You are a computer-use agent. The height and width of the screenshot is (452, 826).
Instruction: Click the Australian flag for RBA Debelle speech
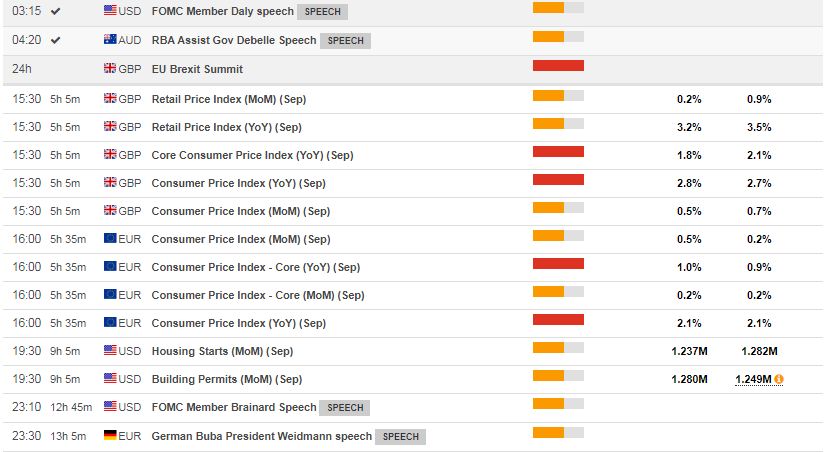110,40
